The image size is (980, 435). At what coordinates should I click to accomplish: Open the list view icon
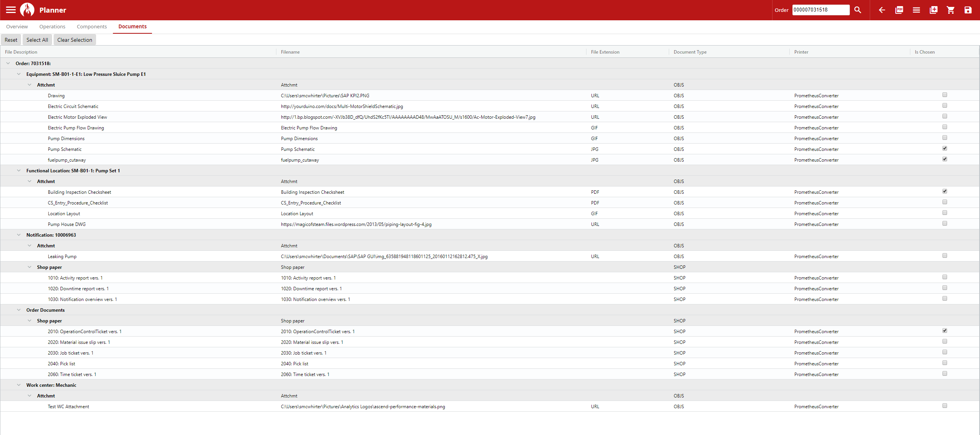[x=916, y=10]
